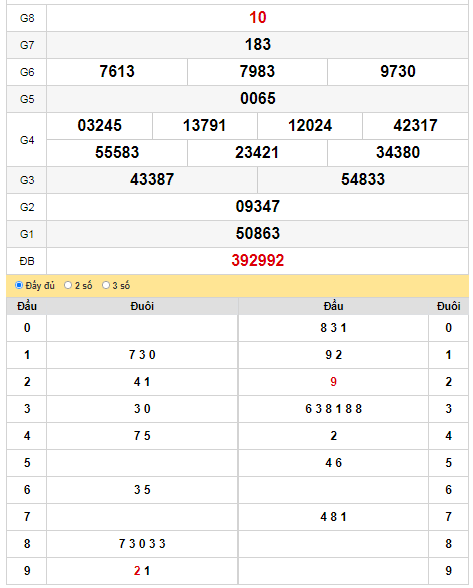
Task: Click G6 number 9730
Action: (398, 71)
